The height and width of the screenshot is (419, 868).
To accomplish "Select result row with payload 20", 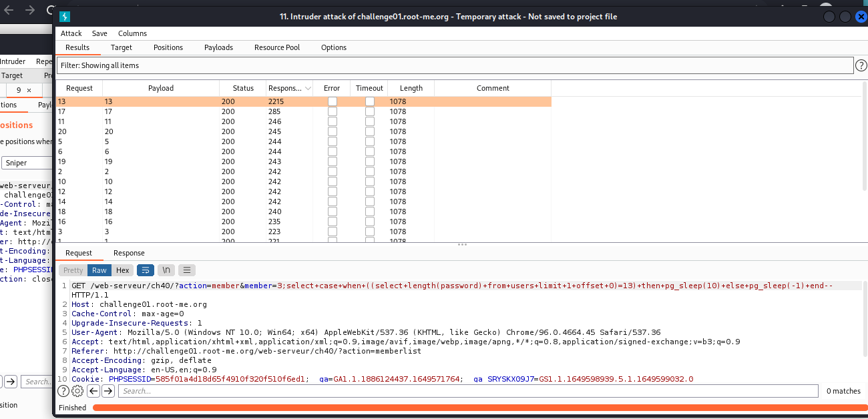I will point(304,131).
